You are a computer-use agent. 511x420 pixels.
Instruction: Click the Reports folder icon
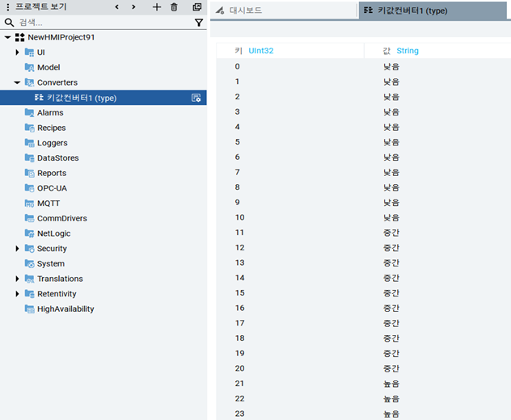29,173
